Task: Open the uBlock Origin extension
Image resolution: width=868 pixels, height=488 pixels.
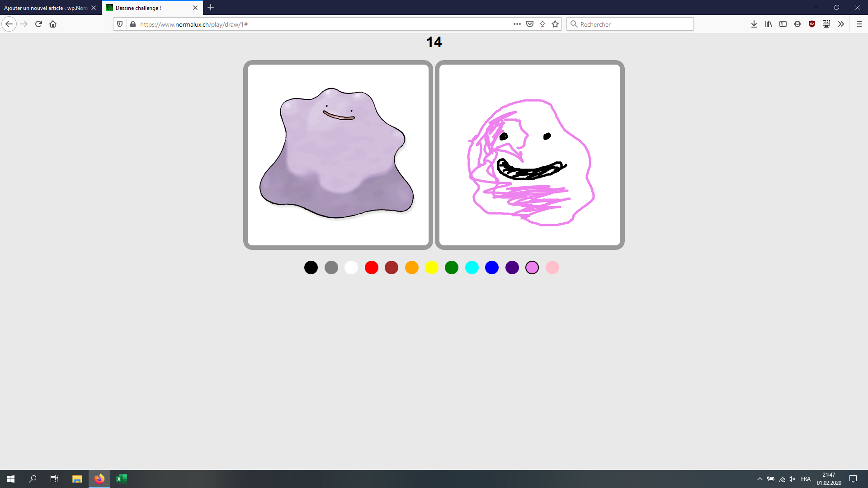Action: pyautogui.click(x=812, y=24)
